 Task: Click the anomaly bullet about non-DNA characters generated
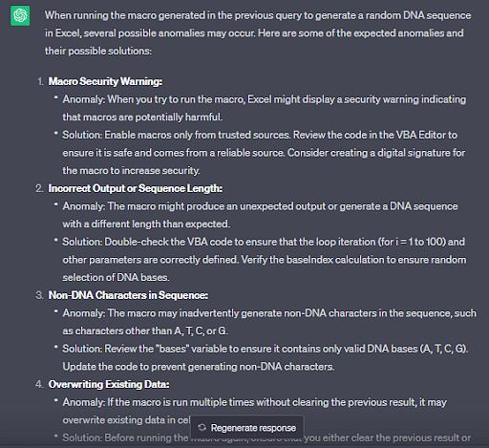[269, 322]
